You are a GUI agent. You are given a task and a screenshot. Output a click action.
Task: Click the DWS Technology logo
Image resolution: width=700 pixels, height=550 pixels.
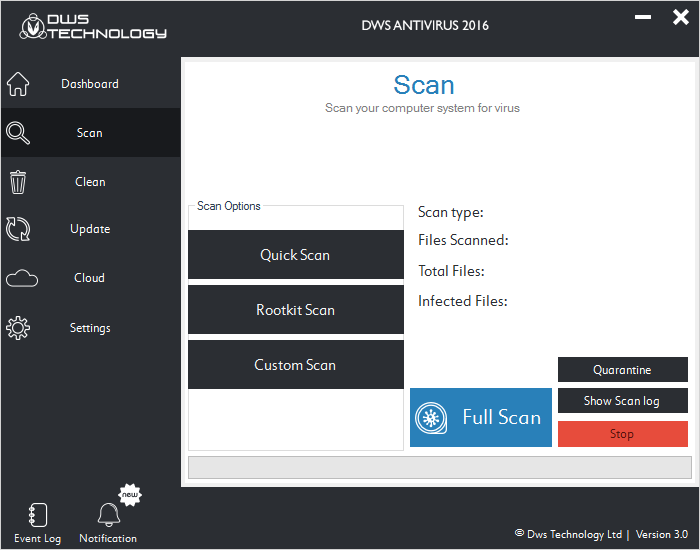93,26
